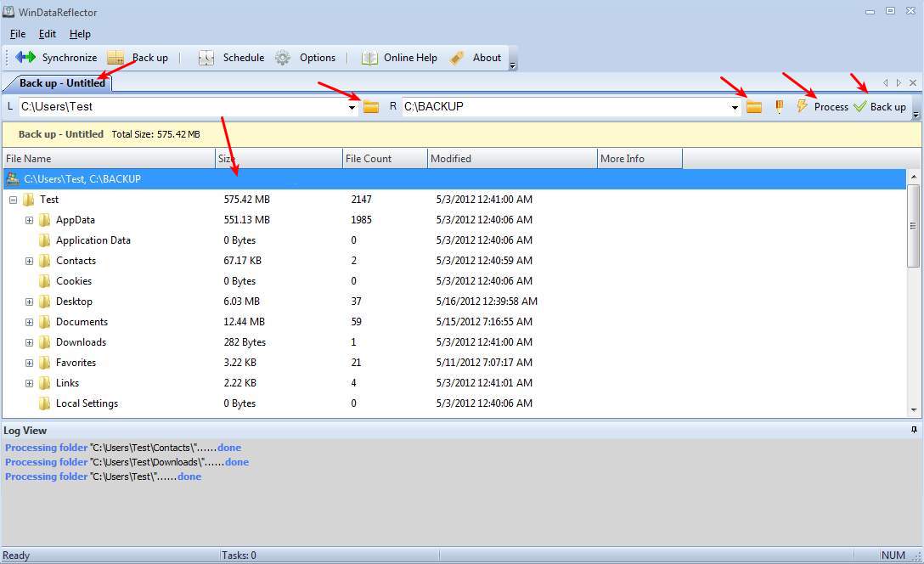Click the green-check Back up button
This screenshot has height=564, width=924.
pyautogui.click(x=880, y=107)
